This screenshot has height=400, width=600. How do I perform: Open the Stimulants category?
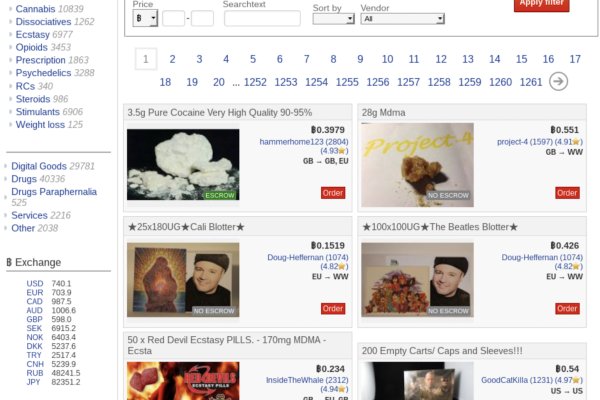[x=38, y=112]
